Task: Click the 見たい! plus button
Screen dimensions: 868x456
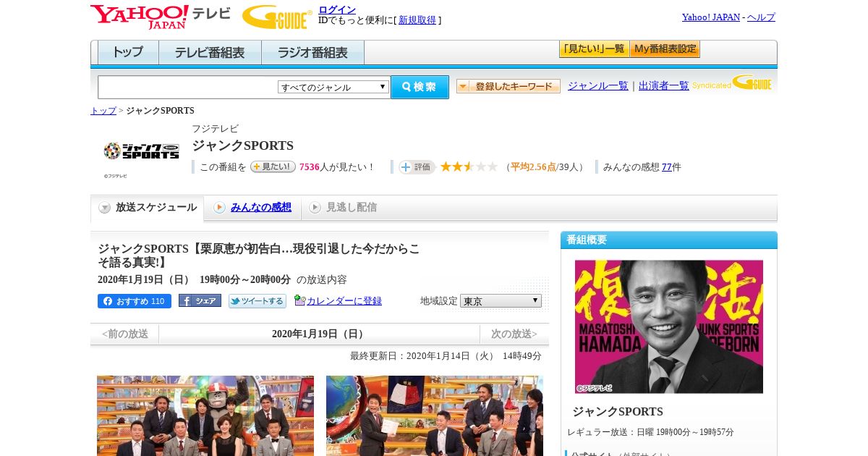Action: click(273, 166)
